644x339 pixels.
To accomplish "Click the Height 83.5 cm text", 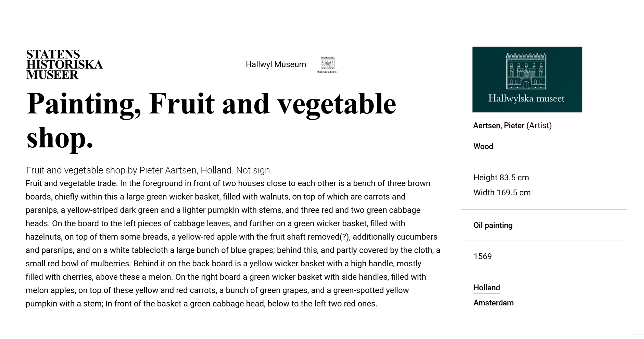I will coord(501,178).
